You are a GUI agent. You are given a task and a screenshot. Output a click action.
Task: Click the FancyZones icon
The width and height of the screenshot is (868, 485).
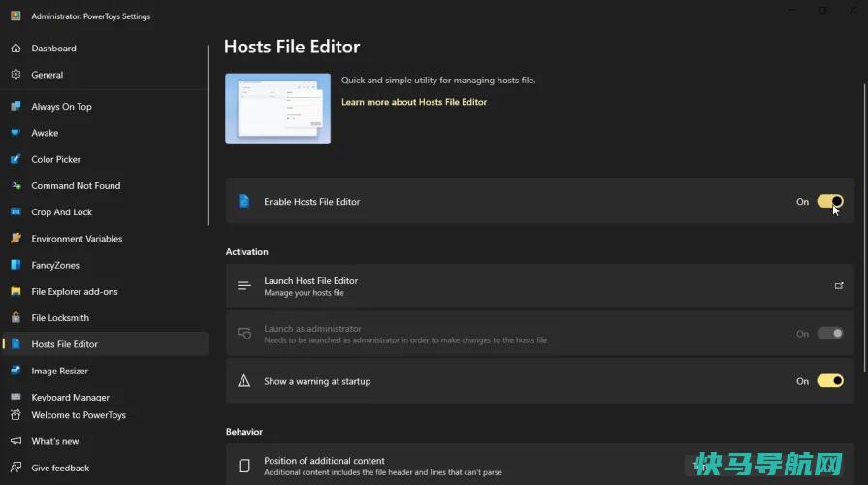[16, 265]
